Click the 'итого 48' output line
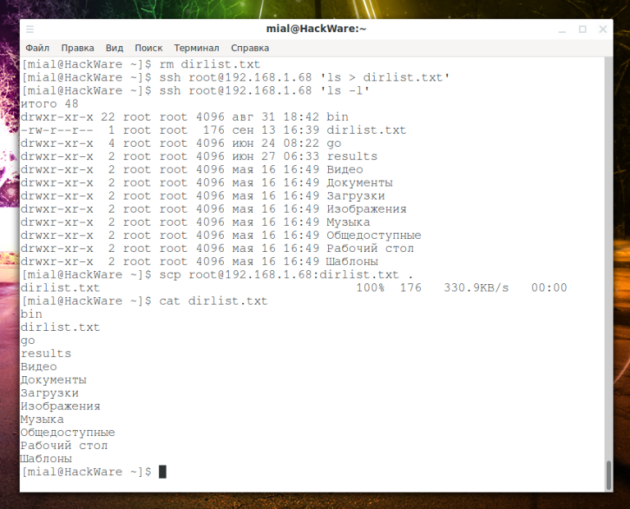Screen dimensions: 630x509 [46, 103]
